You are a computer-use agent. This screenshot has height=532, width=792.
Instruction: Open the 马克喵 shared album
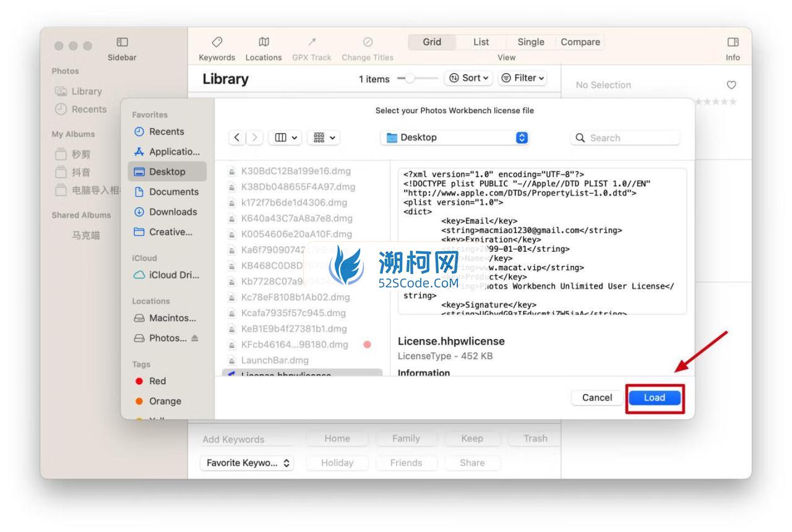coord(87,234)
